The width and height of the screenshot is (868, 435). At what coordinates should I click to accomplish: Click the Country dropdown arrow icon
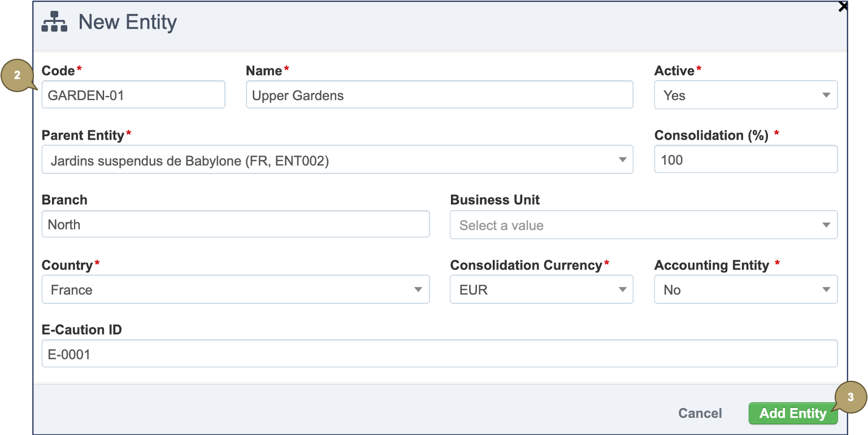(x=418, y=290)
